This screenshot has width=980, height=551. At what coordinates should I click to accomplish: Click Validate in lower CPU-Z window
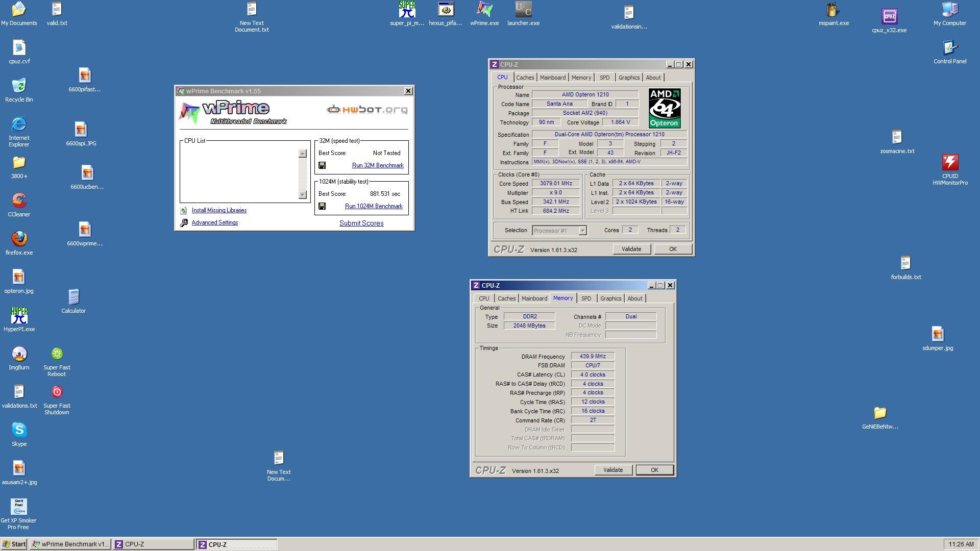pos(613,470)
